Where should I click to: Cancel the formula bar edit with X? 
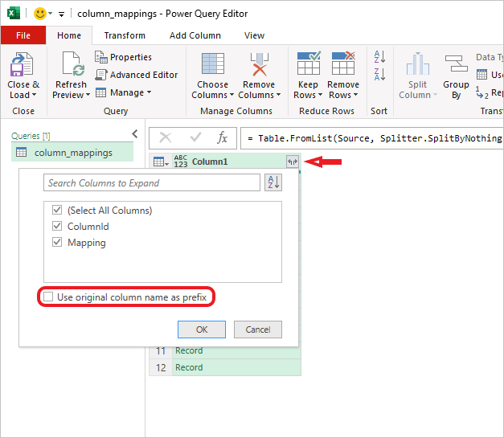(x=166, y=138)
